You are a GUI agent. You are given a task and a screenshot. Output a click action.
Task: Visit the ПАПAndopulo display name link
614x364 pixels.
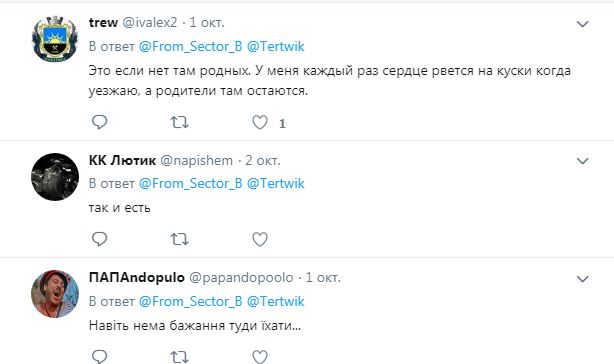tap(137, 278)
